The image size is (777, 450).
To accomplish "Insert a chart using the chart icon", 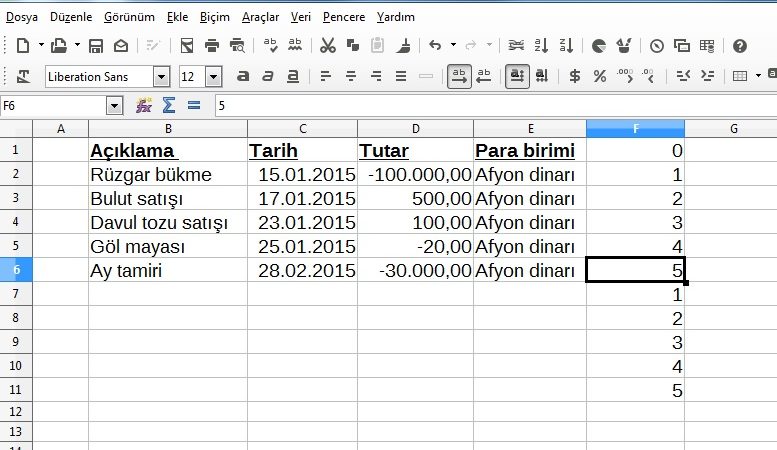I will click(x=598, y=45).
